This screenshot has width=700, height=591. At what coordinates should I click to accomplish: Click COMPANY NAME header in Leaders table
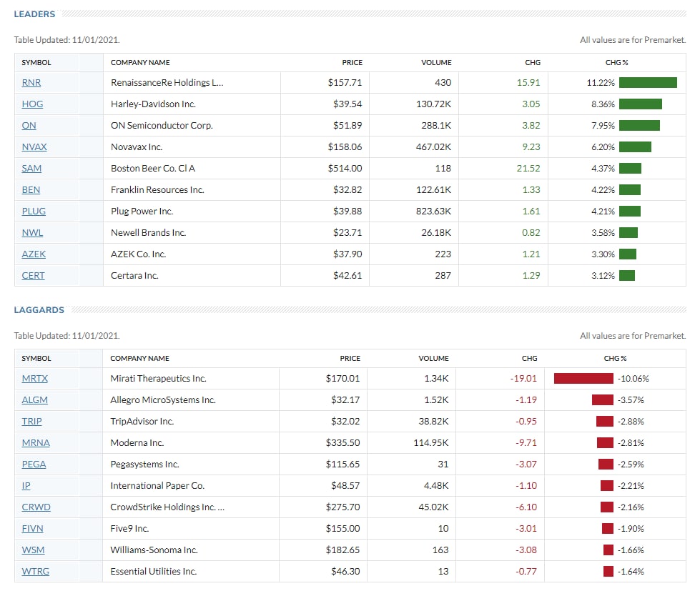[140, 62]
